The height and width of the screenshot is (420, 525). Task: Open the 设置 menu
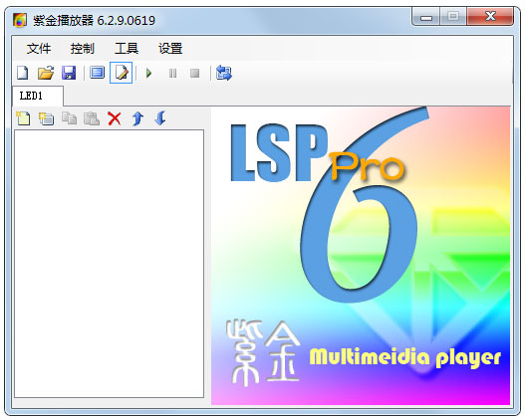pos(170,49)
